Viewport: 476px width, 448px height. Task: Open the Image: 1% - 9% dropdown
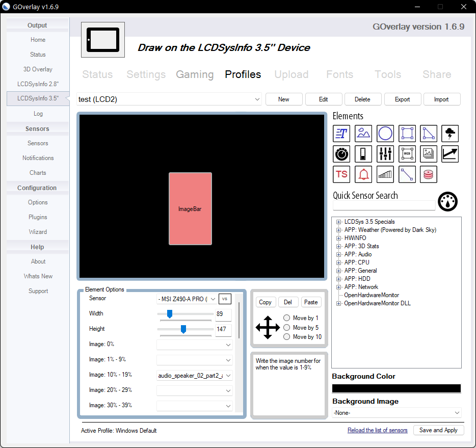tap(195, 360)
